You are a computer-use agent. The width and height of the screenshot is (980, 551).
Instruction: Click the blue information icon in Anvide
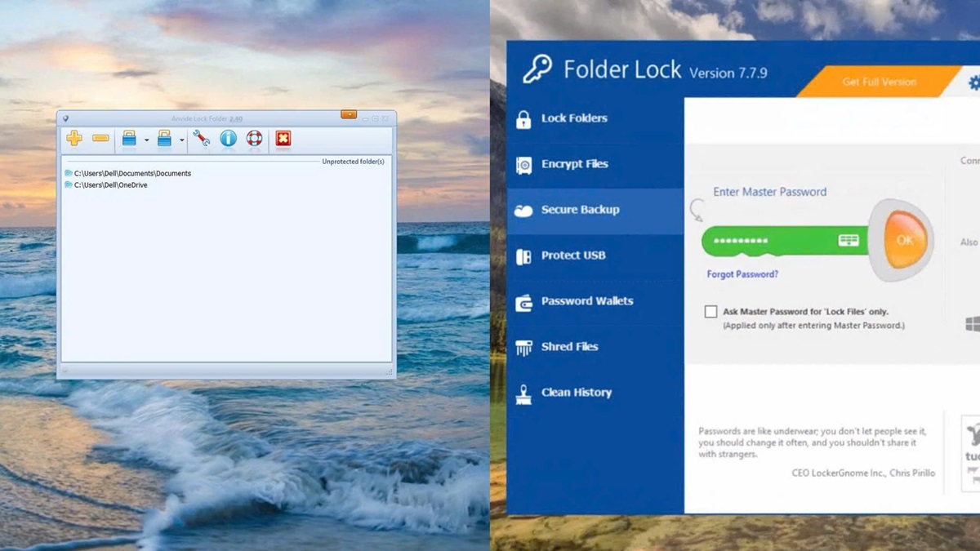tap(228, 139)
